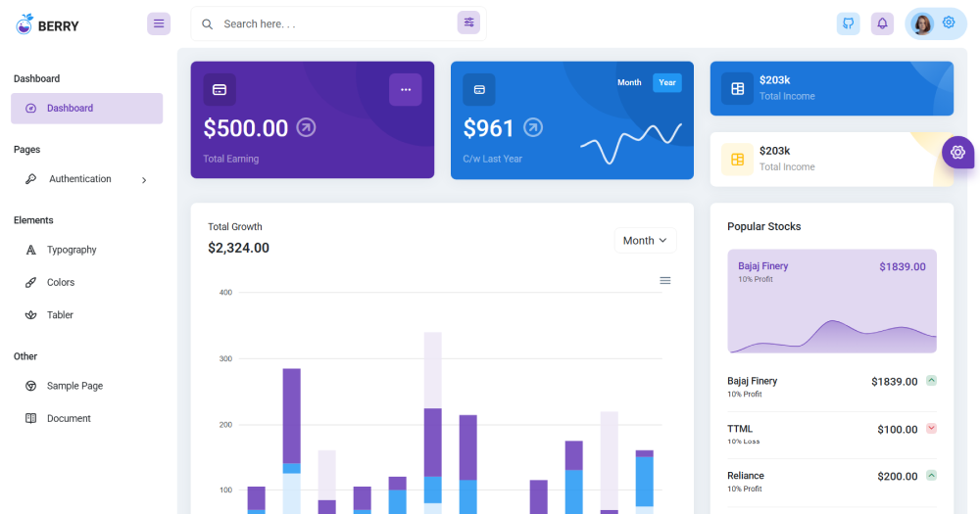Open Sample Page from sidebar

[87, 386]
